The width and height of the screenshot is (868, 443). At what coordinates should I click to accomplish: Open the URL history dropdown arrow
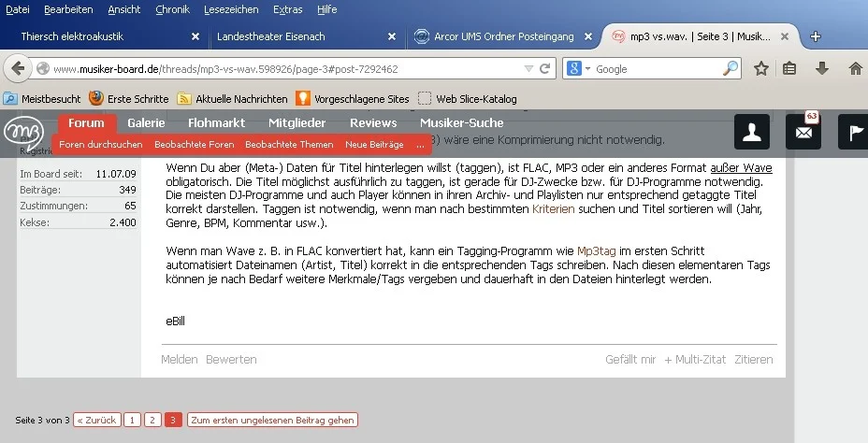pyautogui.click(x=528, y=69)
